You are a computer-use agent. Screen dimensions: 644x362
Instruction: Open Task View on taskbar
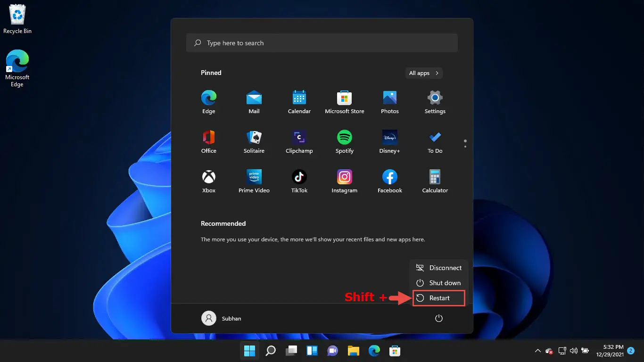(x=291, y=351)
